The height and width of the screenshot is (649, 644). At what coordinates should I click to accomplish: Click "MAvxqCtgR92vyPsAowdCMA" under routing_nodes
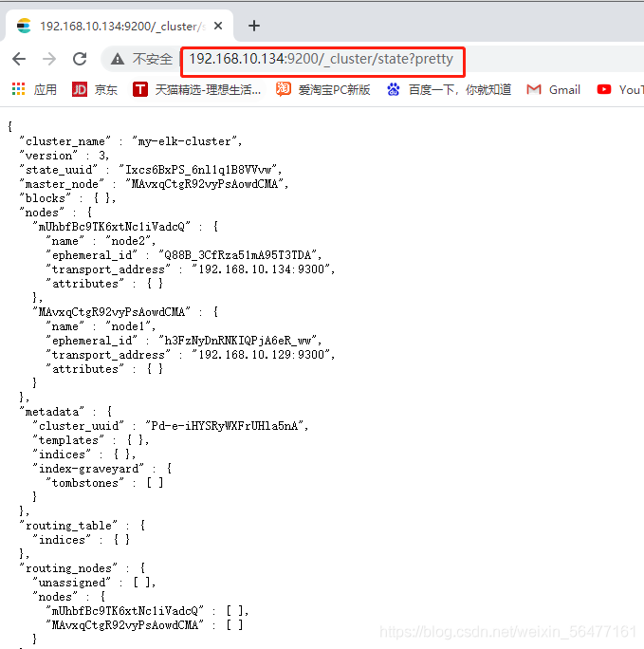pos(124,625)
